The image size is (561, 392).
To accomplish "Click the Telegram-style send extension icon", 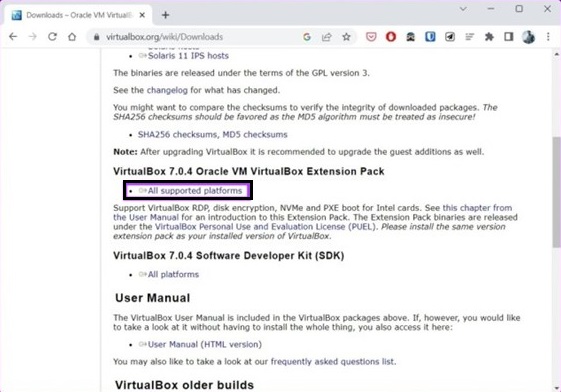I will point(450,36).
